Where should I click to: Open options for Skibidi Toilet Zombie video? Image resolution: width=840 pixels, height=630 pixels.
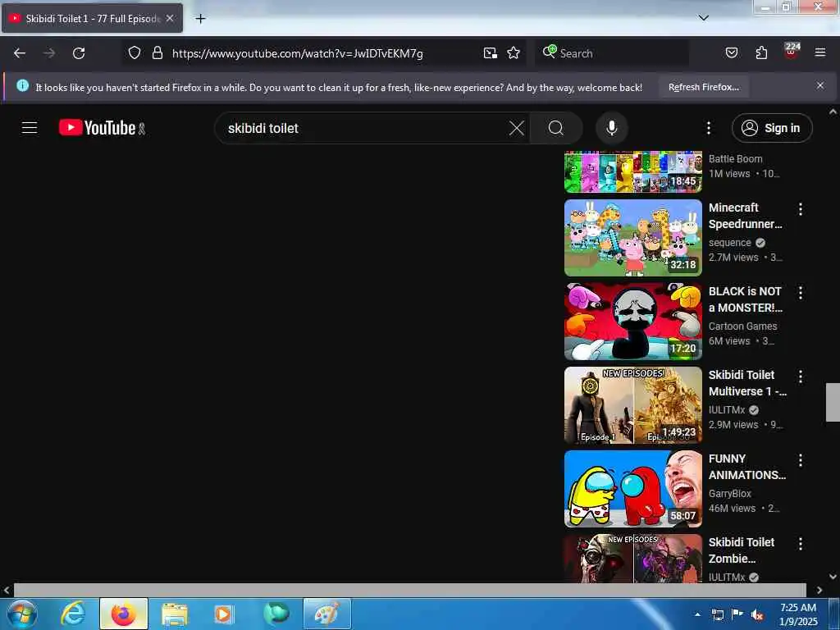tap(801, 544)
